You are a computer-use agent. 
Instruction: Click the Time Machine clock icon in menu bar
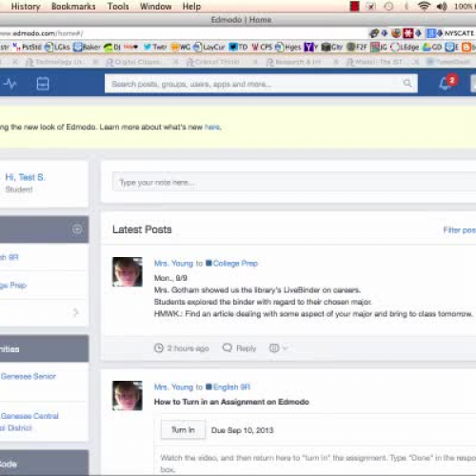pos(389,6)
